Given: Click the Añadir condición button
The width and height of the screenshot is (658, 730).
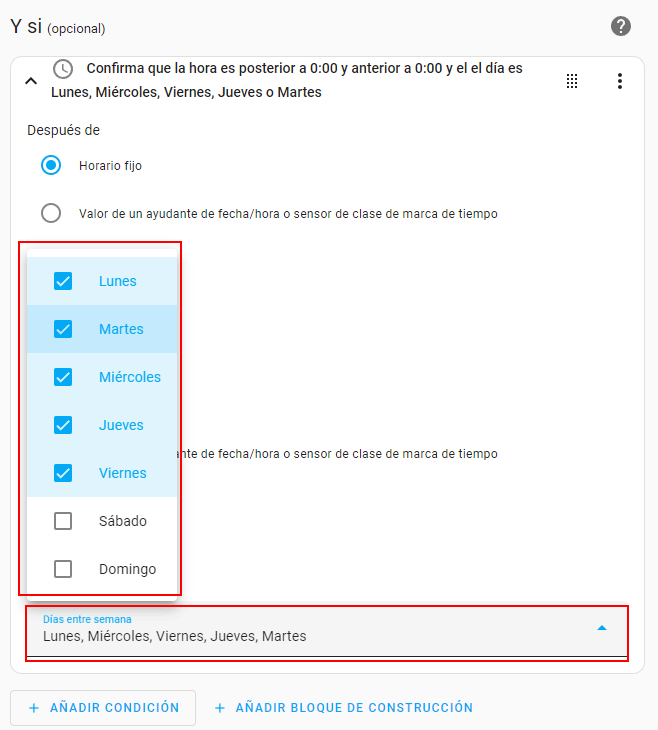Looking at the screenshot, I should [103, 707].
